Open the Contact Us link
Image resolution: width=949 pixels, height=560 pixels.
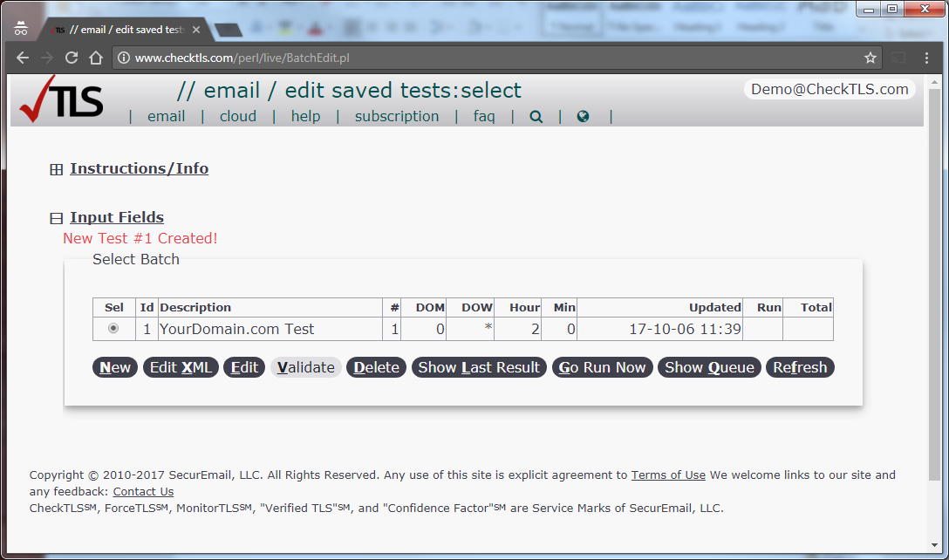coord(143,492)
